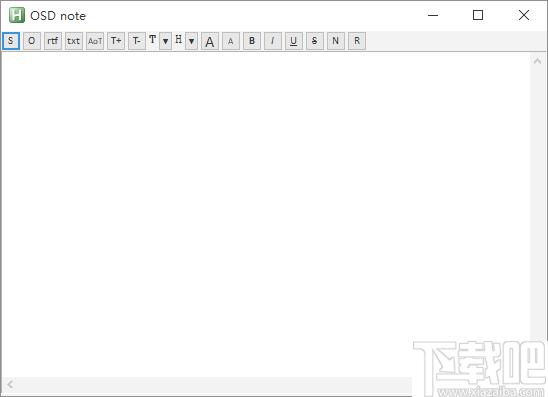Increase font size with large A button
The image size is (548, 397).
(210, 41)
